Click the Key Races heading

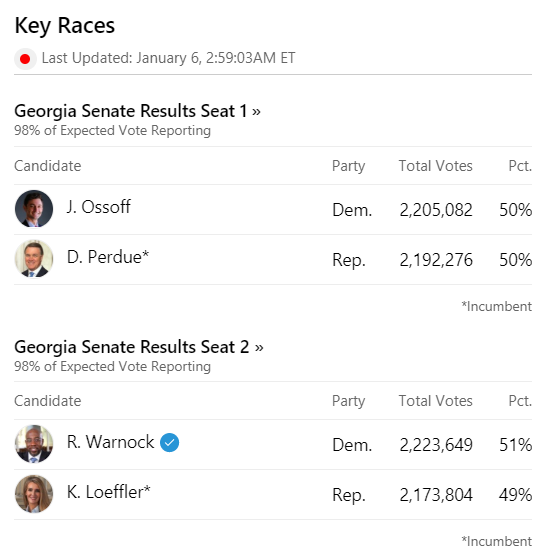click(x=65, y=26)
